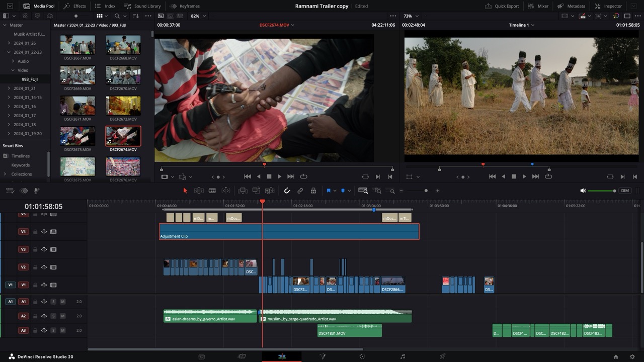This screenshot has height=362, width=644.
Task: Select the DSCF2673.MOV thumbnail in media pool
Action: [77, 135]
